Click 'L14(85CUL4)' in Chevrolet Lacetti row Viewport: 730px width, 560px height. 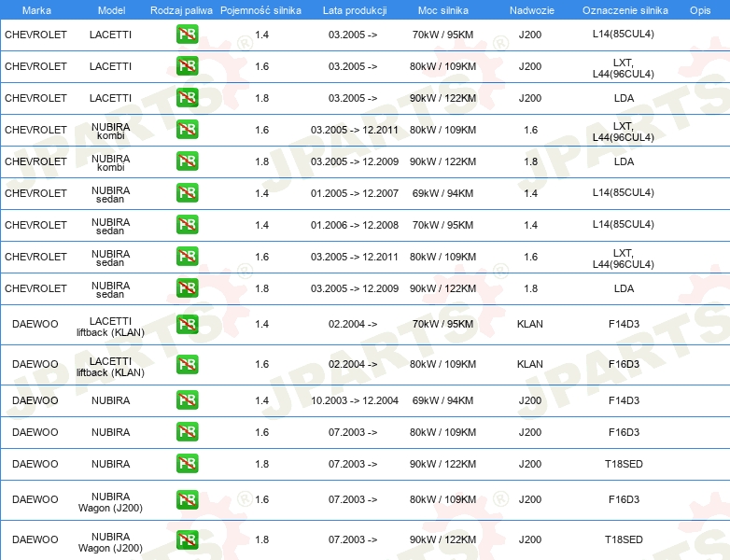(624, 34)
